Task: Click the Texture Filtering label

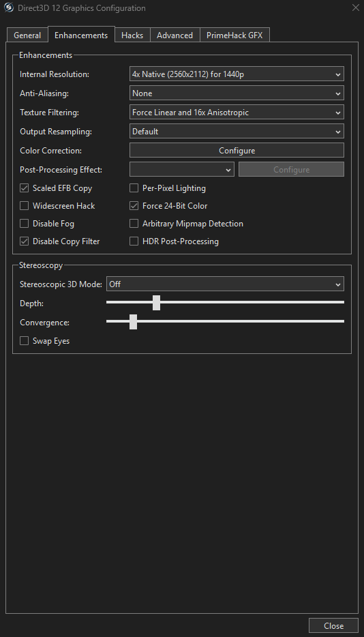Action: coord(49,113)
